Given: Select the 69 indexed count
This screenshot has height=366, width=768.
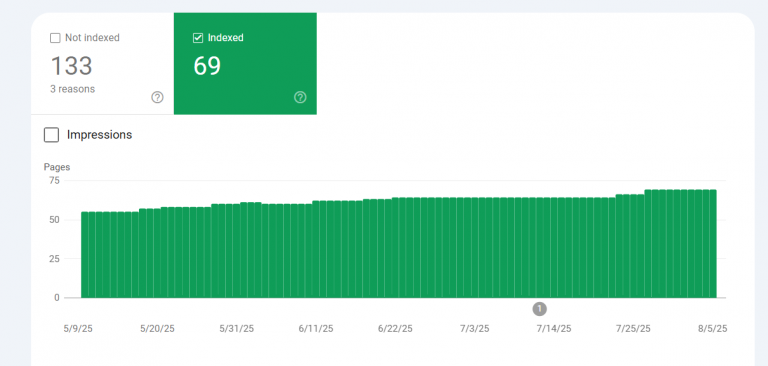Looking at the screenshot, I should (x=207, y=66).
